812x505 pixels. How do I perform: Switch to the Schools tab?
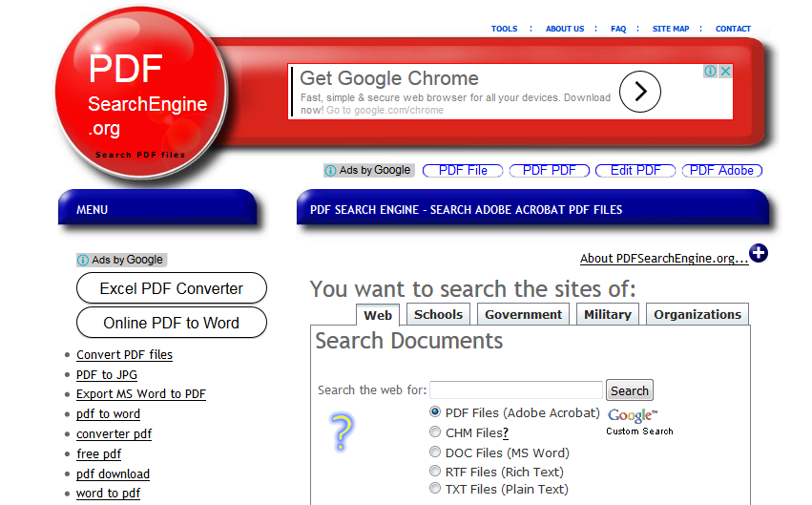coord(438,314)
